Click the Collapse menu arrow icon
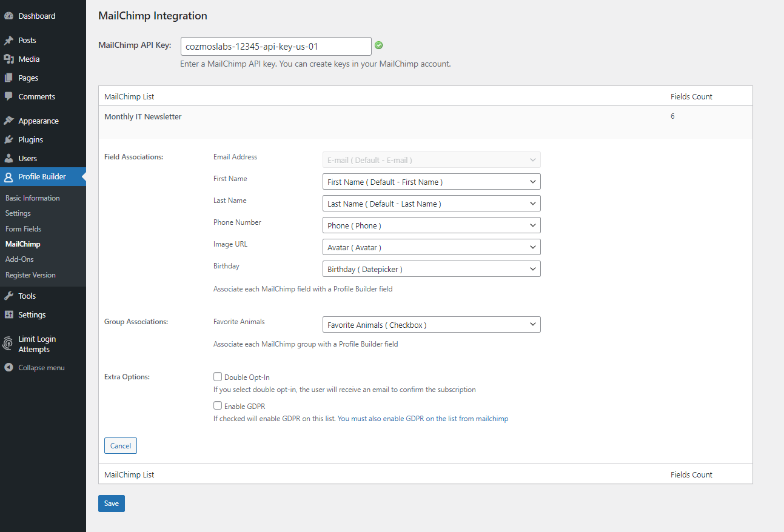Viewport: 784px width, 532px height. coord(8,368)
